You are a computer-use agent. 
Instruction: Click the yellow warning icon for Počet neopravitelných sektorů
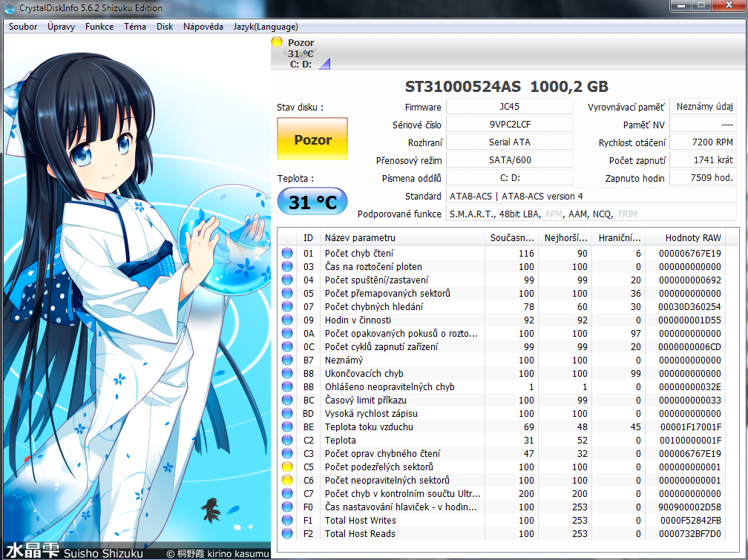coord(287,481)
